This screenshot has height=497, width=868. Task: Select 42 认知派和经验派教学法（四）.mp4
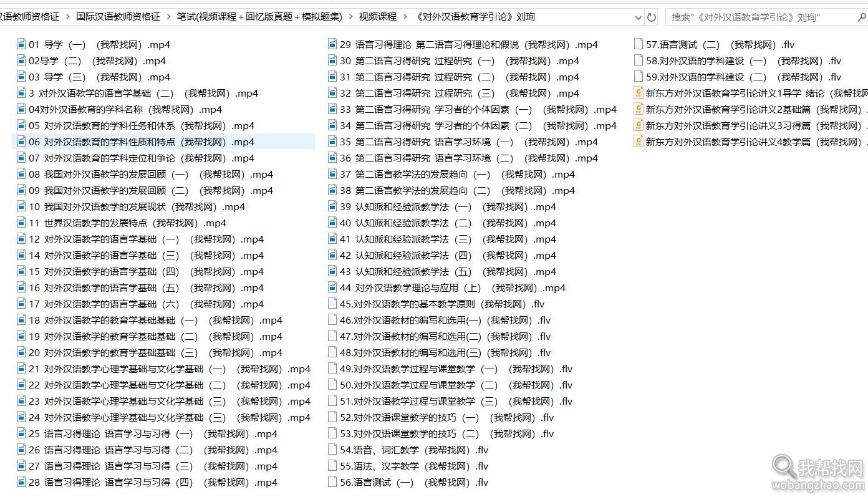pos(448,255)
